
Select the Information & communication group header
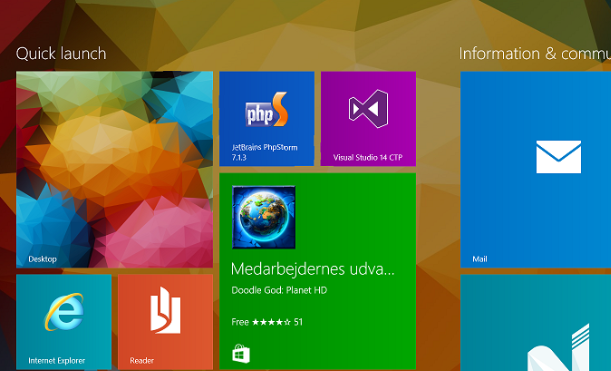pos(535,53)
